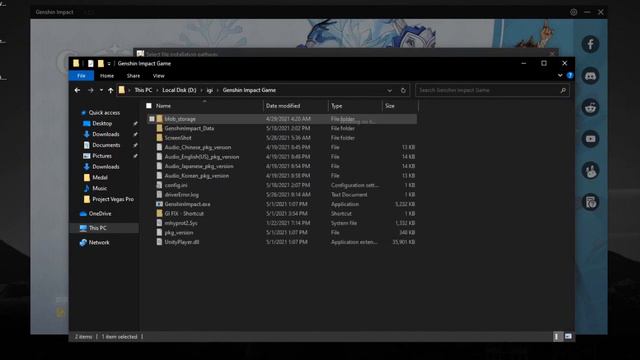Click the GI FIX - Shortcut folder icon
Screen dimensions: 640x360
tap(160, 213)
